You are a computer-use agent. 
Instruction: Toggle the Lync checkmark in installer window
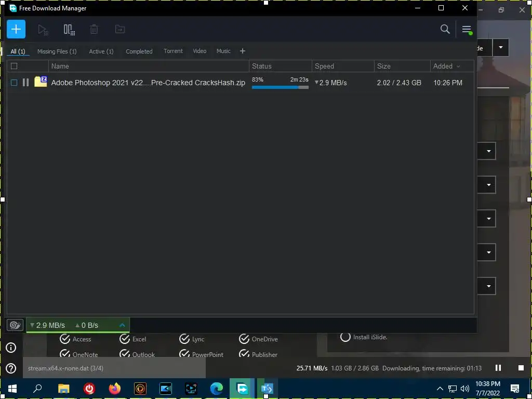coord(184,339)
